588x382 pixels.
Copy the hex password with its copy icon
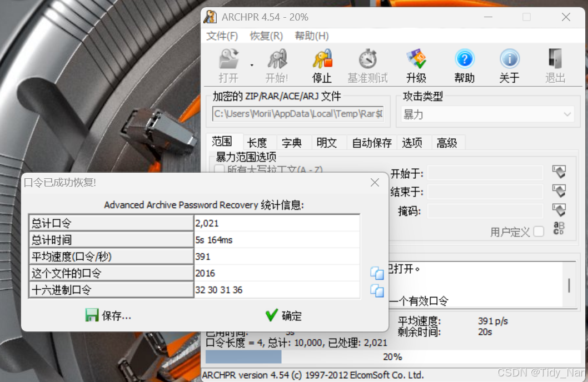pos(377,290)
